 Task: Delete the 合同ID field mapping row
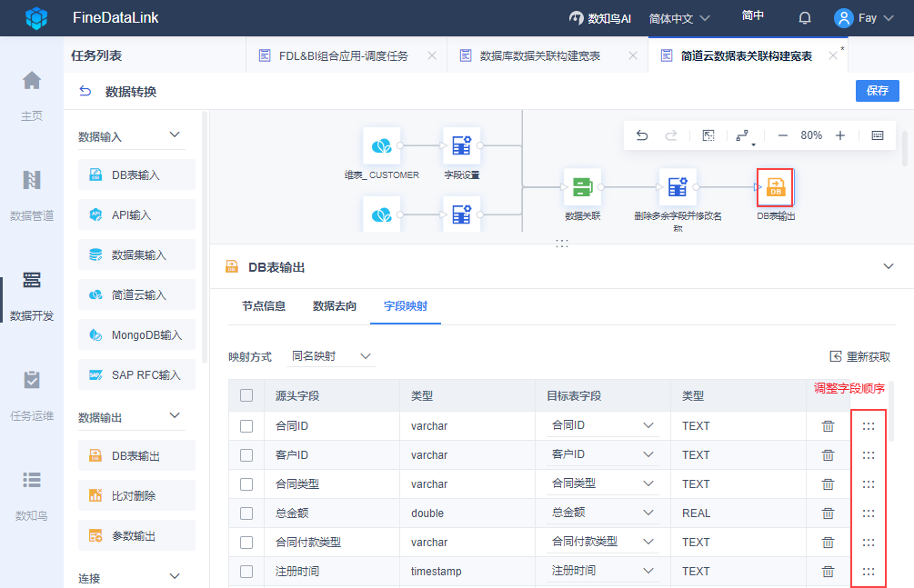[x=828, y=425]
